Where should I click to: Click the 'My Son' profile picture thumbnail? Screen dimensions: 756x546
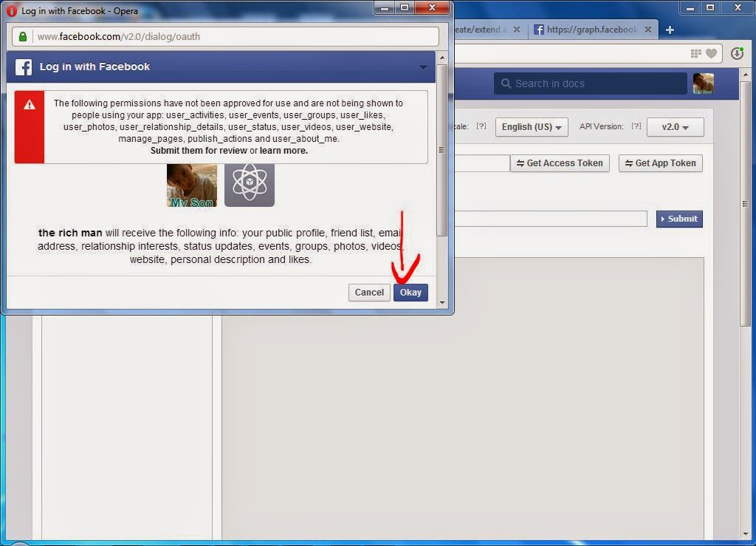click(192, 185)
